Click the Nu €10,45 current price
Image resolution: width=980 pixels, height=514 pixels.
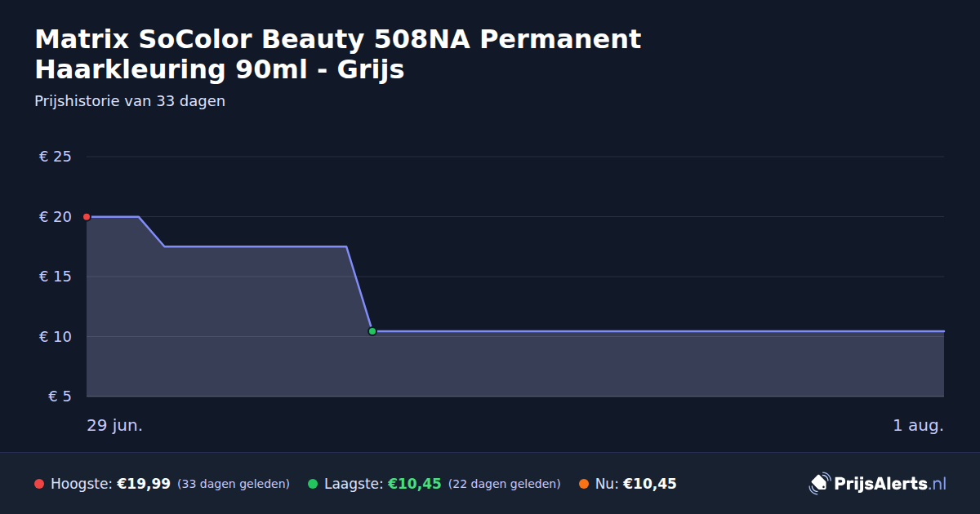coord(650,484)
